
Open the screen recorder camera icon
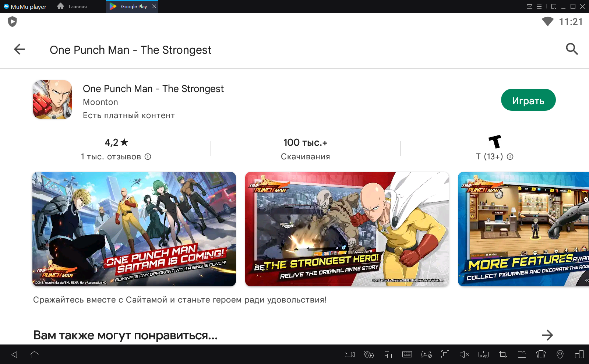pos(349,354)
